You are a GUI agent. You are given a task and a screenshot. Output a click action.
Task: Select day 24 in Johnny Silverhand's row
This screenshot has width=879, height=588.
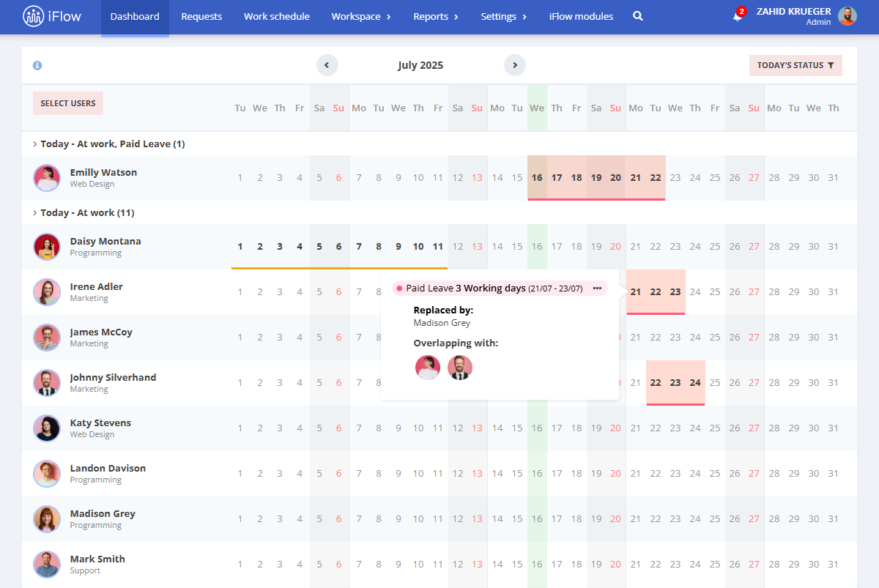tap(695, 383)
